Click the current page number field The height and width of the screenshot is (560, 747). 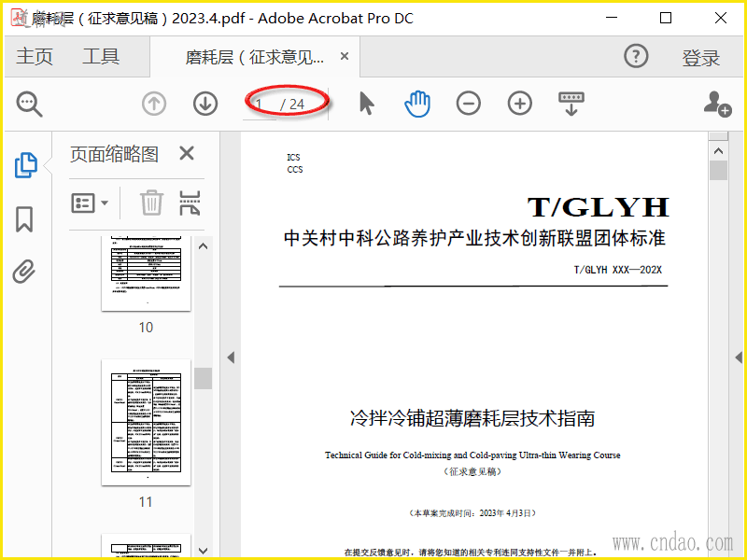point(260,104)
